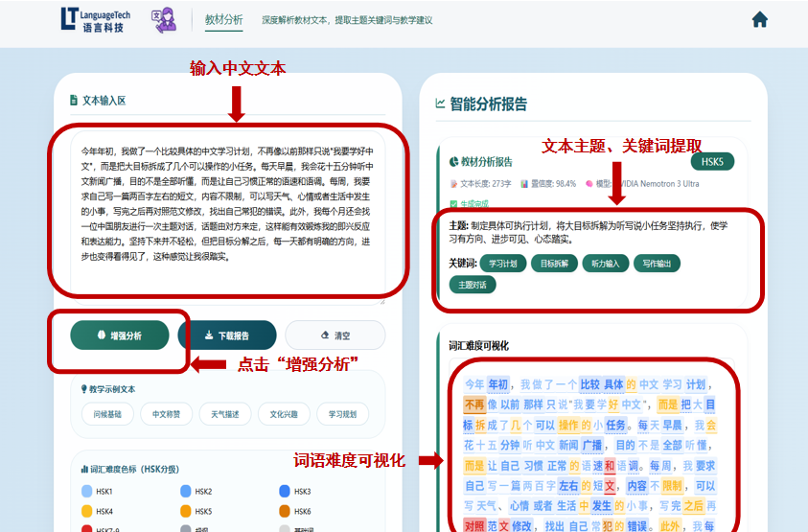Click the brain icon in 增强分析 button
The width and height of the screenshot is (808, 532).
click(x=102, y=335)
